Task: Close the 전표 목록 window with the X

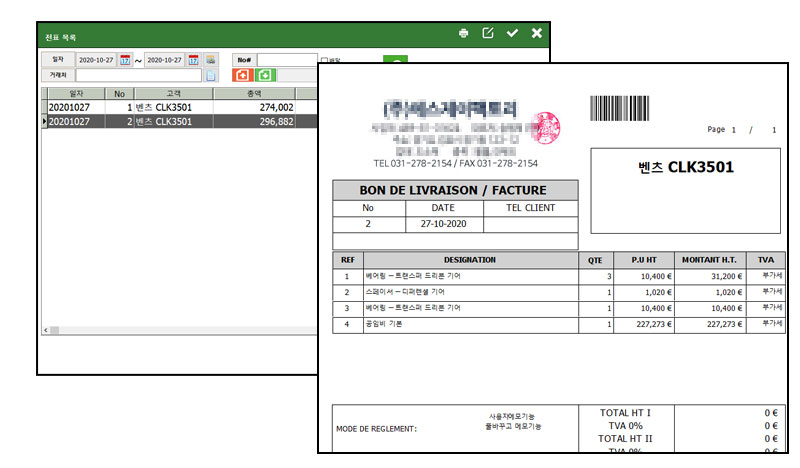Action: [x=537, y=33]
